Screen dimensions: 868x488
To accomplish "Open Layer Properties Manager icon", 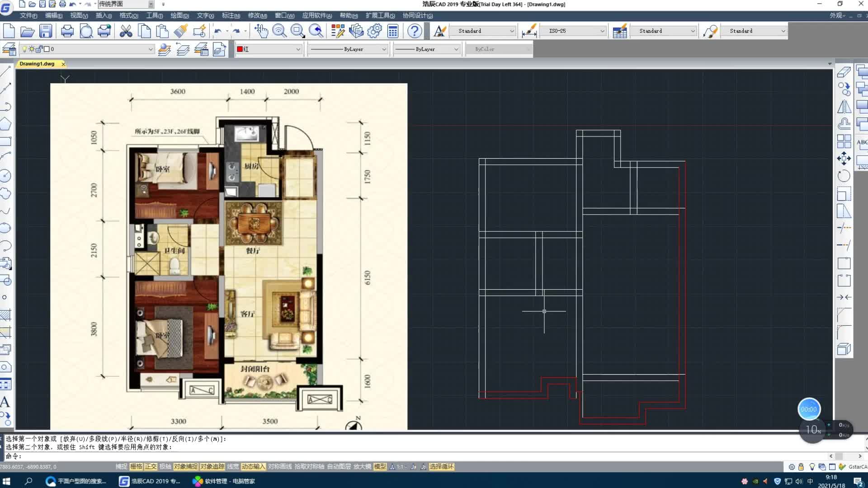I will pyautogui.click(x=9, y=49).
